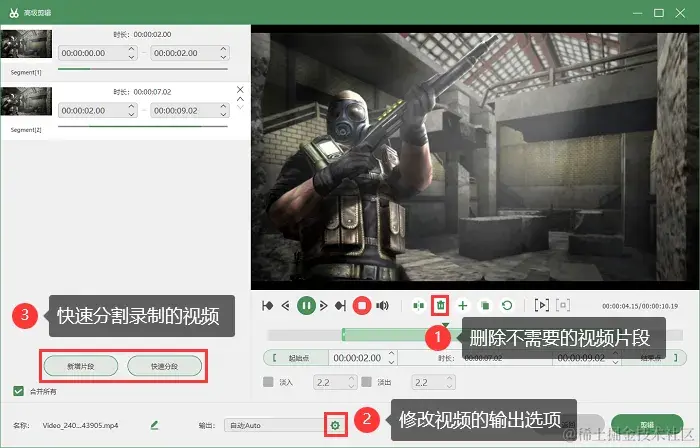Decrease the fade-out duration value
700x448 pixels.
point(450,386)
